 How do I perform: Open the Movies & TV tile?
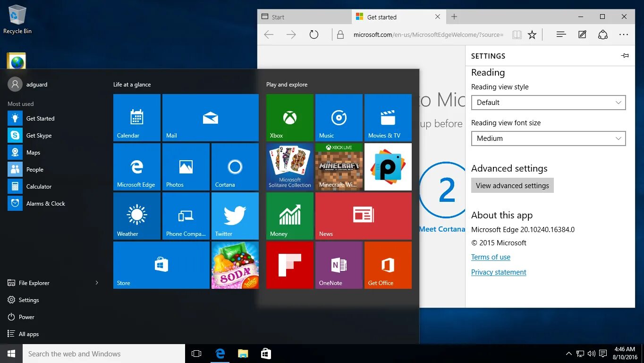click(388, 118)
